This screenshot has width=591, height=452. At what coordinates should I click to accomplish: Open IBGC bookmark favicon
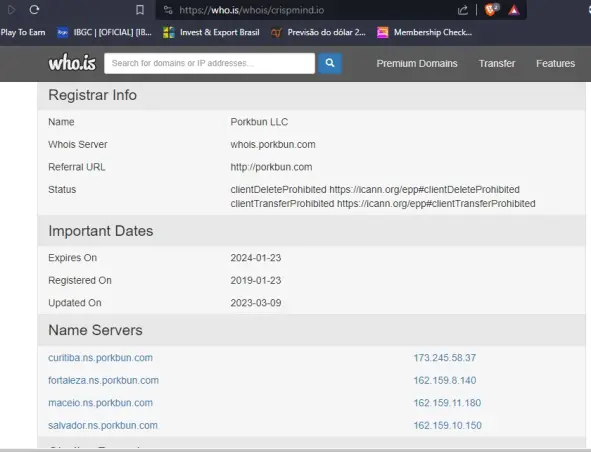pyautogui.click(x=62, y=33)
